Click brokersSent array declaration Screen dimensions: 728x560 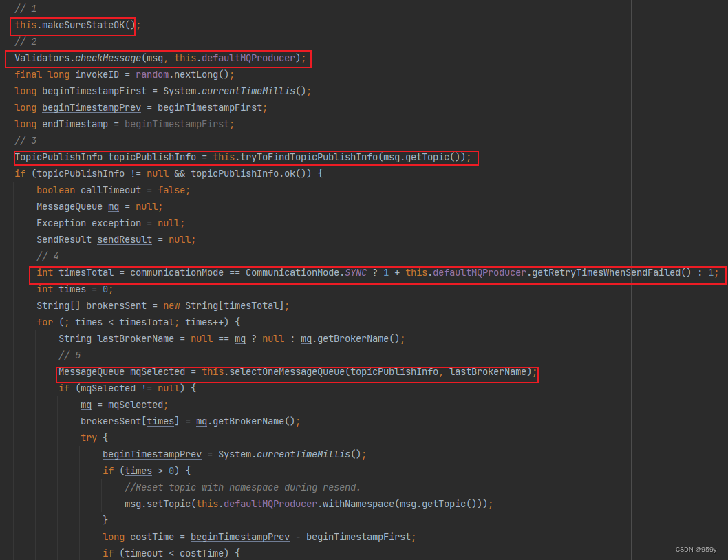pos(163,305)
